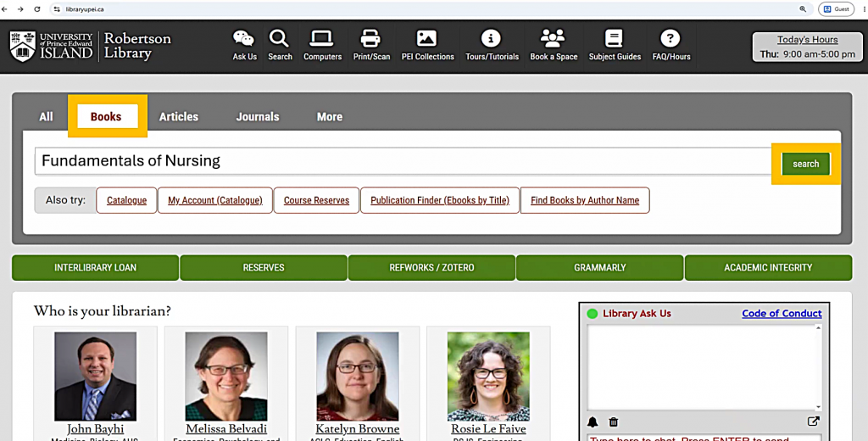
Task: Select the All search tab
Action: 46,117
